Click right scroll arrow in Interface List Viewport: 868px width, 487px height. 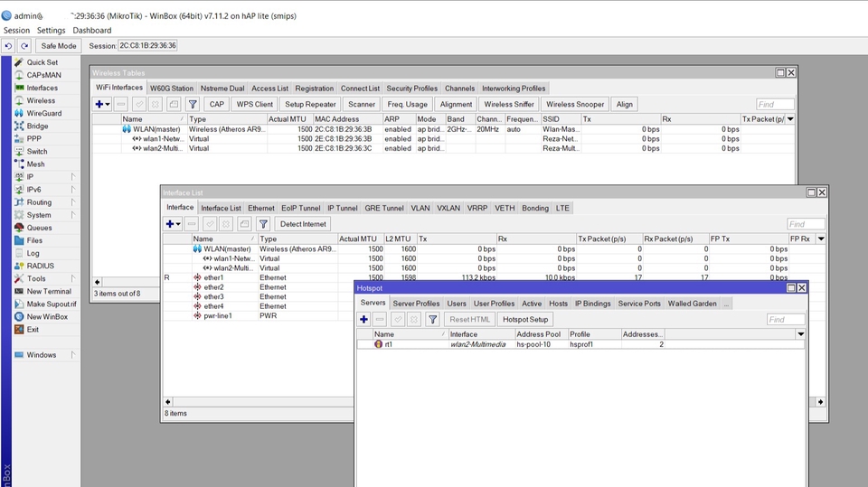[820, 402]
